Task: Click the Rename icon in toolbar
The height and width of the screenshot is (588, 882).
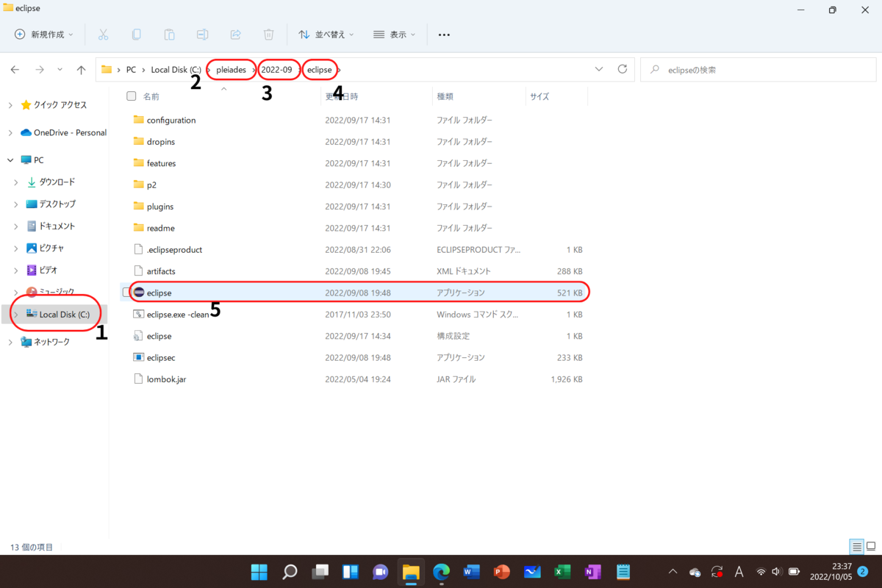Action: [x=203, y=35]
